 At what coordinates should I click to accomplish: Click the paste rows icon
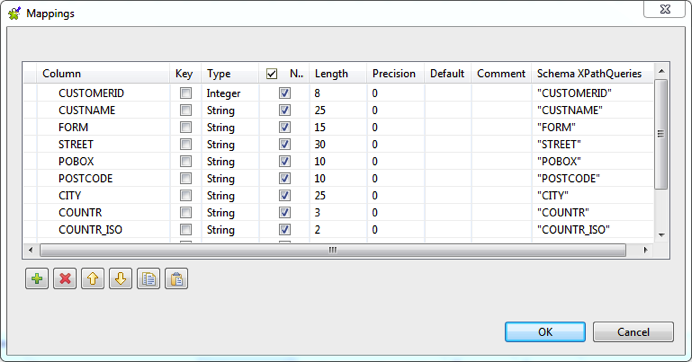(x=177, y=279)
